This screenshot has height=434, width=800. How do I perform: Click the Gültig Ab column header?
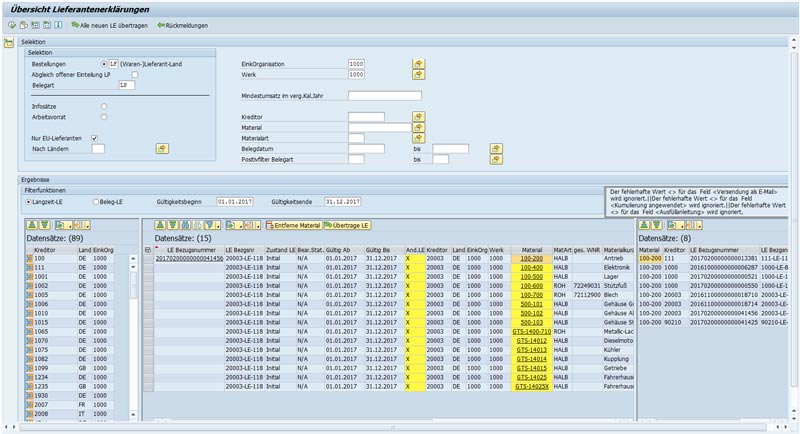pos(344,250)
